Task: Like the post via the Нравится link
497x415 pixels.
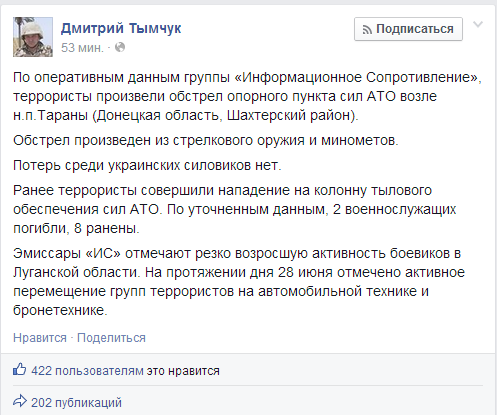Action: coord(40,338)
